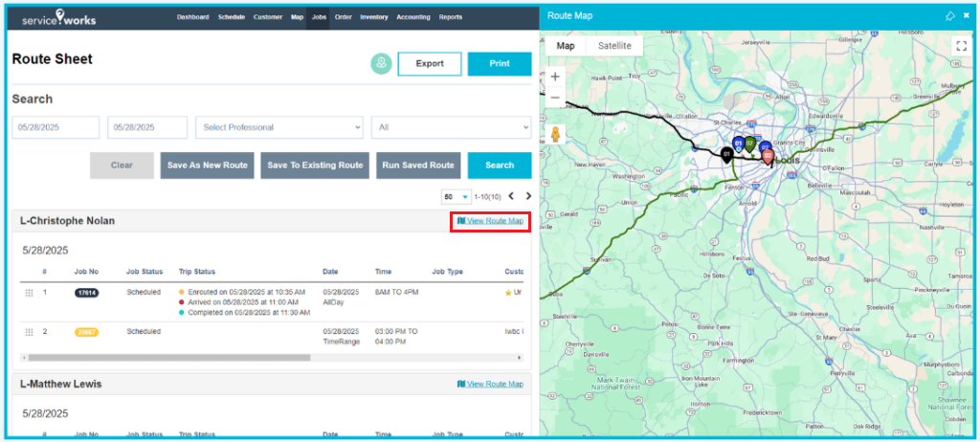Image resolution: width=980 pixels, height=442 pixels.
Task: Go to next page of results
Action: (x=528, y=196)
